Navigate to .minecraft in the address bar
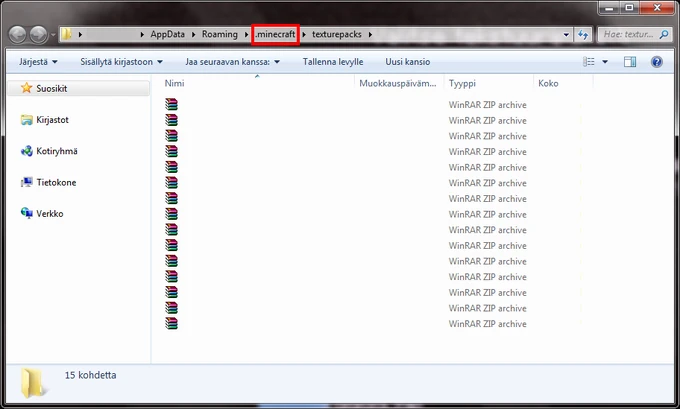The width and height of the screenshot is (680, 409). tap(275, 34)
